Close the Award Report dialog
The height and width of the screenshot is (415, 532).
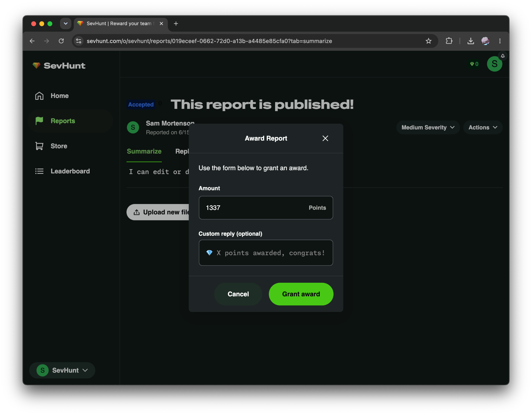pyautogui.click(x=325, y=138)
